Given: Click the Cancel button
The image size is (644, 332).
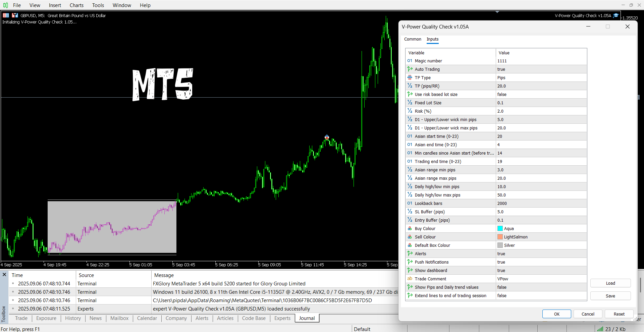Looking at the screenshot, I should 588,314.
